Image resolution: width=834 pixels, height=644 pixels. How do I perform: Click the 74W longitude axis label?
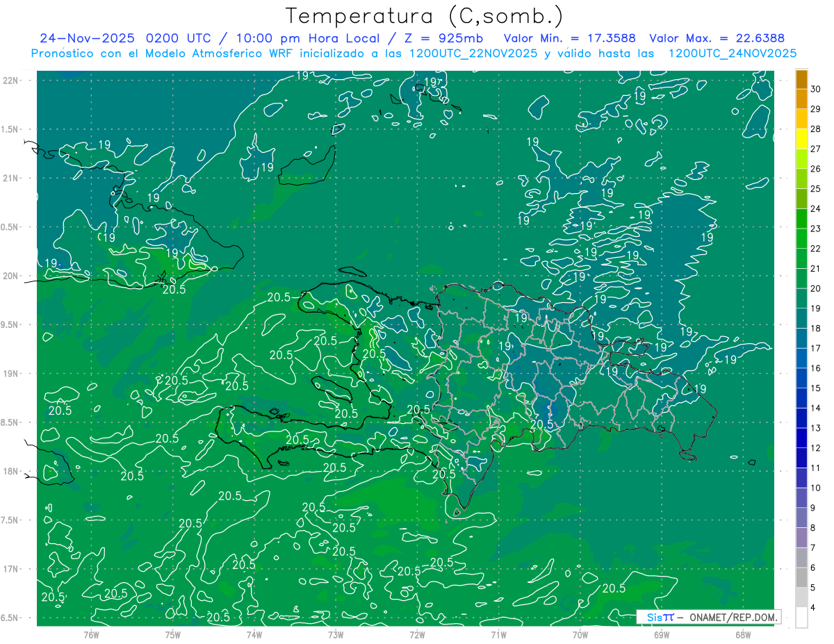[254, 635]
